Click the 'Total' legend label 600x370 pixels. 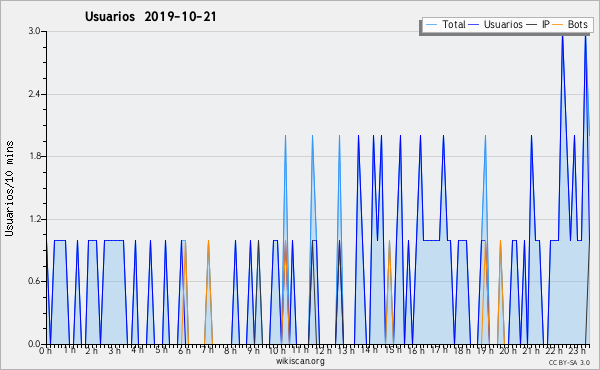[454, 24]
